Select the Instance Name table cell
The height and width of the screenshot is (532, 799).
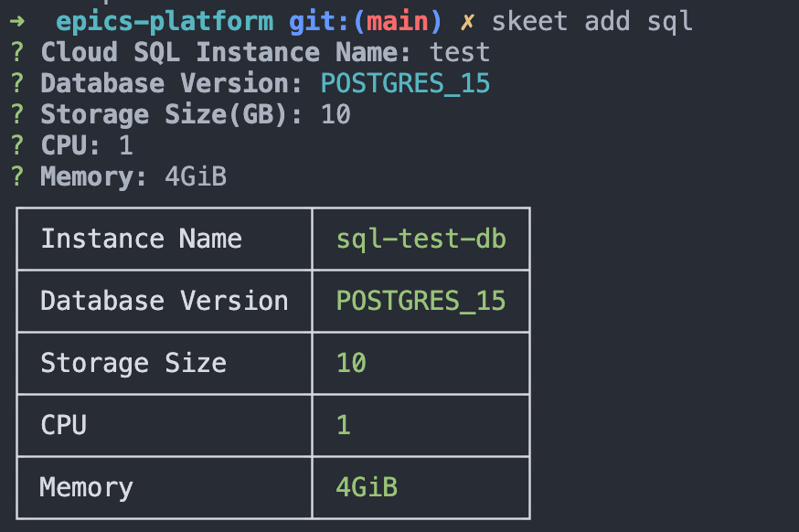pyautogui.click(x=142, y=239)
